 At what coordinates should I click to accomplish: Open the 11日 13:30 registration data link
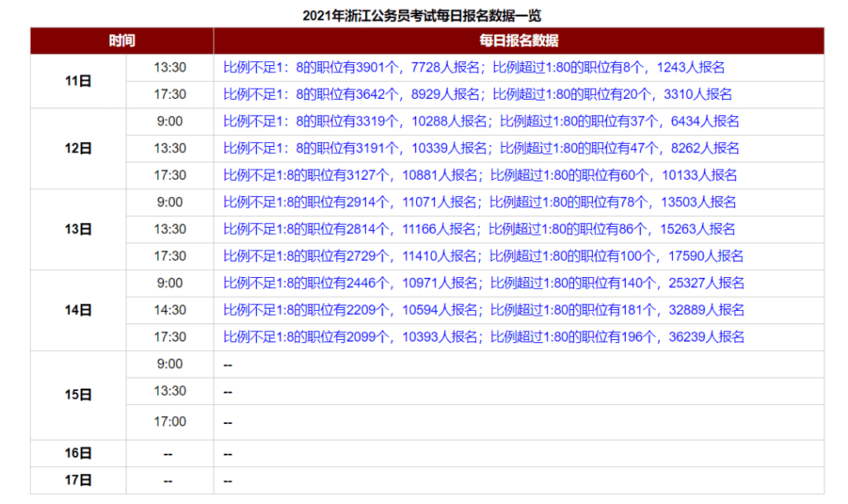(473, 68)
